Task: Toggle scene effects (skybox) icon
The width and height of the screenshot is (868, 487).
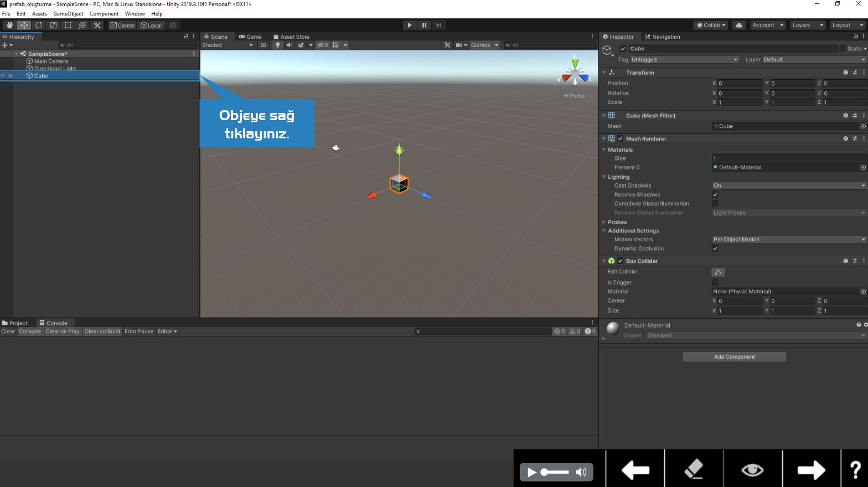Action: click(x=301, y=45)
